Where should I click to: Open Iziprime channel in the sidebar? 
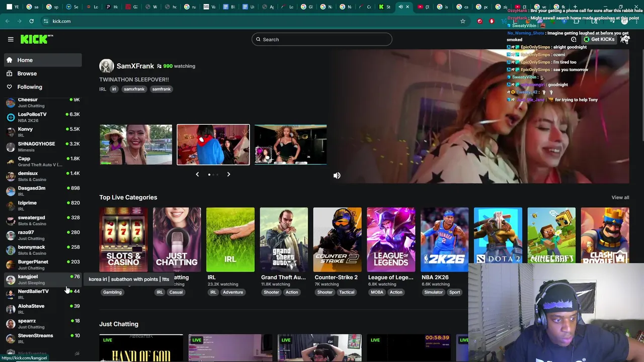[x=43, y=206]
